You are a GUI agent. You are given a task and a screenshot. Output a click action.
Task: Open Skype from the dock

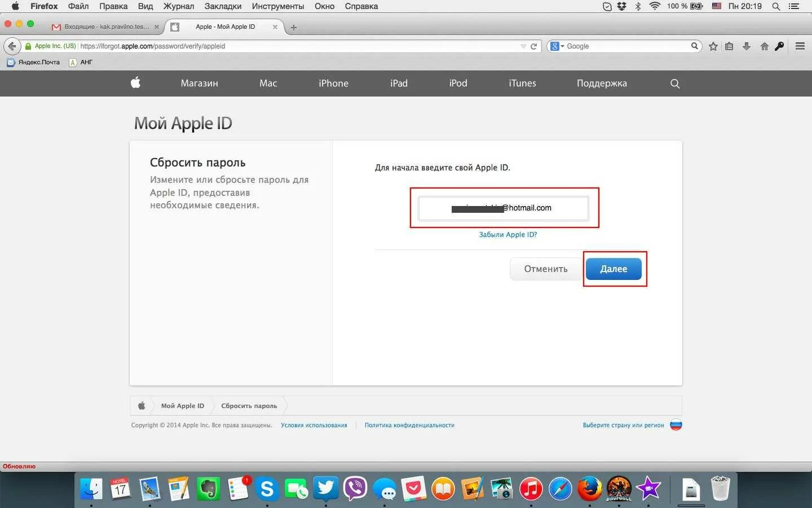click(267, 489)
